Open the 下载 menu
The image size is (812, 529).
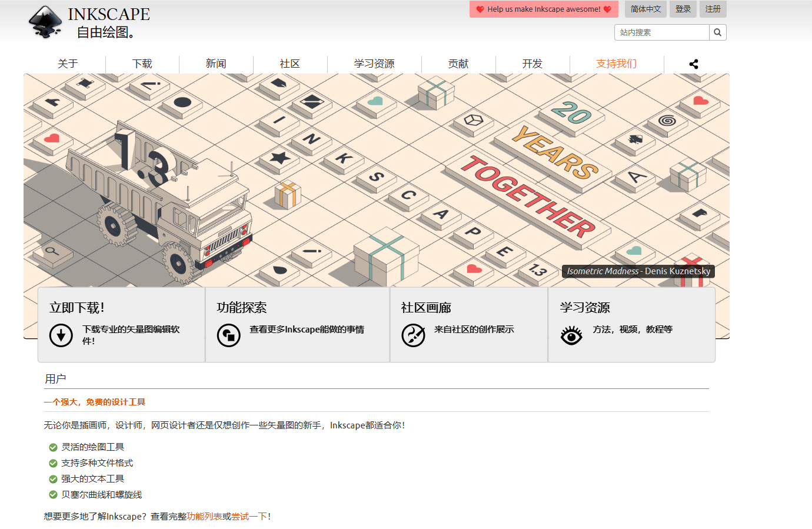[x=142, y=64]
